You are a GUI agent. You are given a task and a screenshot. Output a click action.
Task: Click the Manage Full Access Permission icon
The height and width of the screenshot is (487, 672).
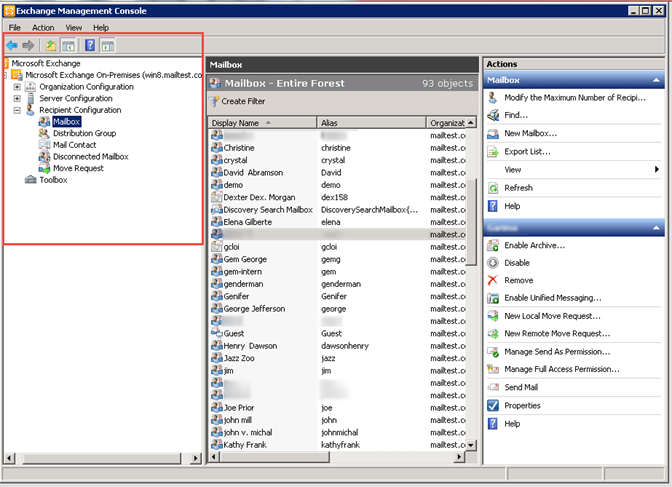493,369
